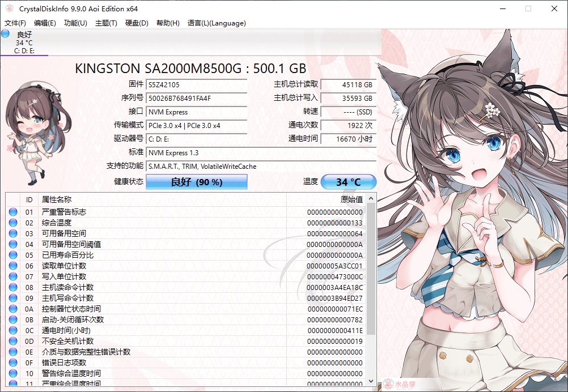
Task: Click the 良好 (90 %) health status button
Action: pyautogui.click(x=196, y=182)
